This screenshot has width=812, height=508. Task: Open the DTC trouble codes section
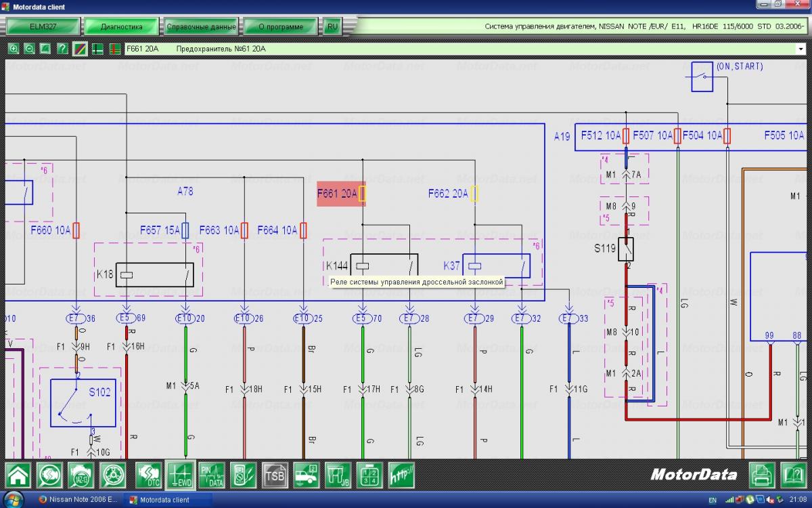pos(149,475)
